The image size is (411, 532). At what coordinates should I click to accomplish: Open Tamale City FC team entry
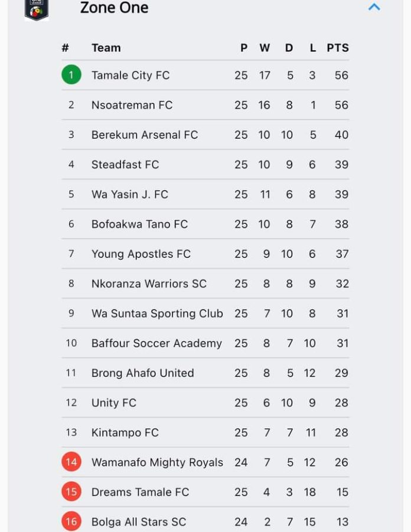(x=131, y=75)
